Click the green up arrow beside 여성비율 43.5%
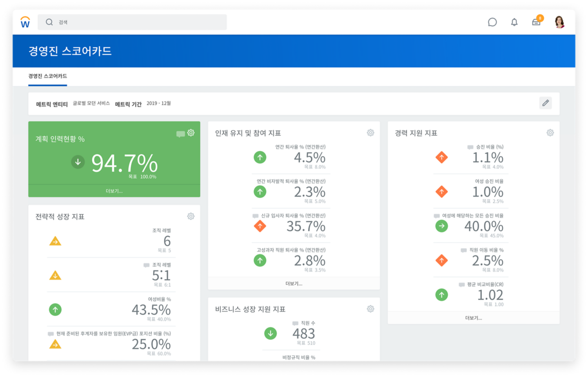Viewport: 588px width, 377px height. pos(55,310)
